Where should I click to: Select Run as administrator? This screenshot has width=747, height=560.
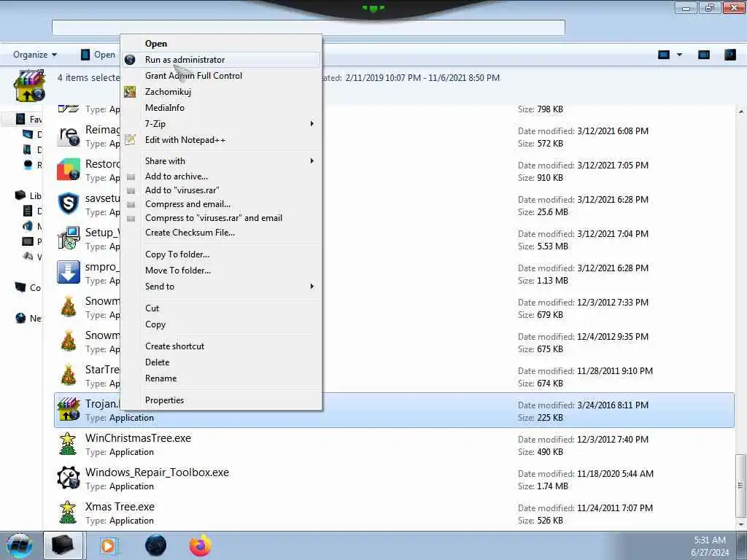185,60
